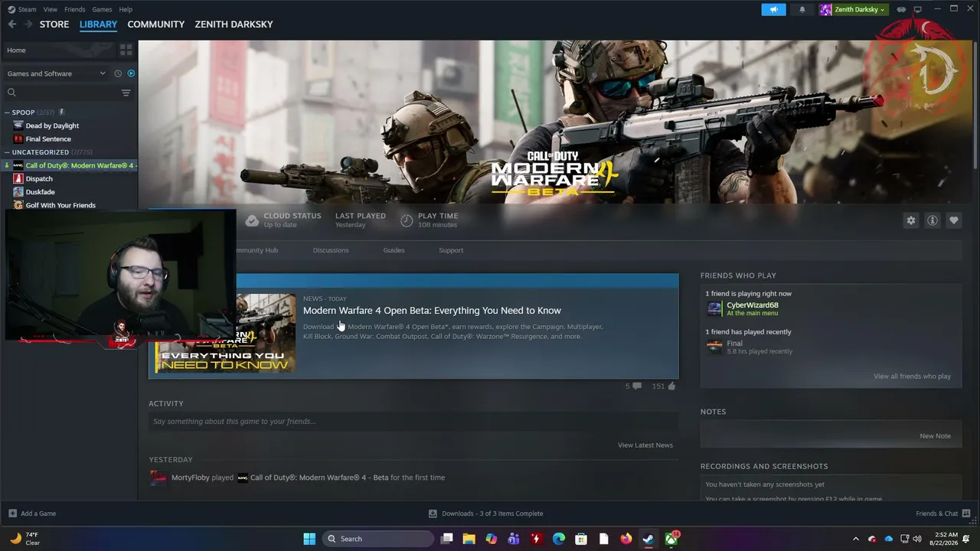
Task: Open the news article thumbnail image
Action: click(225, 333)
